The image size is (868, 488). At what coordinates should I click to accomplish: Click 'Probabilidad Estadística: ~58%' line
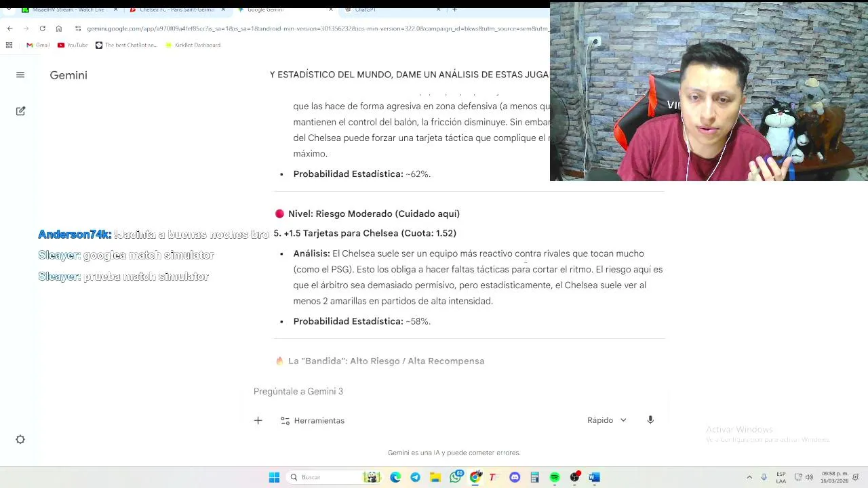362,321
